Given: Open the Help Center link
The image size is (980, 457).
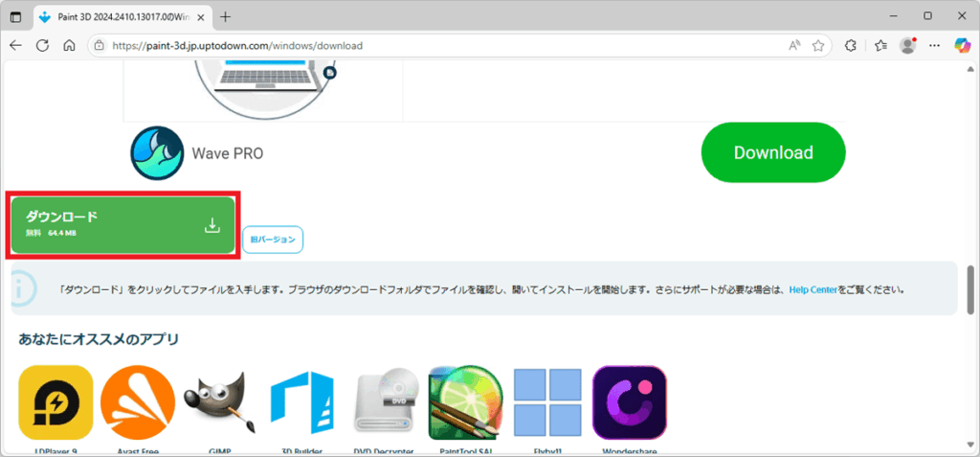Looking at the screenshot, I should [813, 290].
